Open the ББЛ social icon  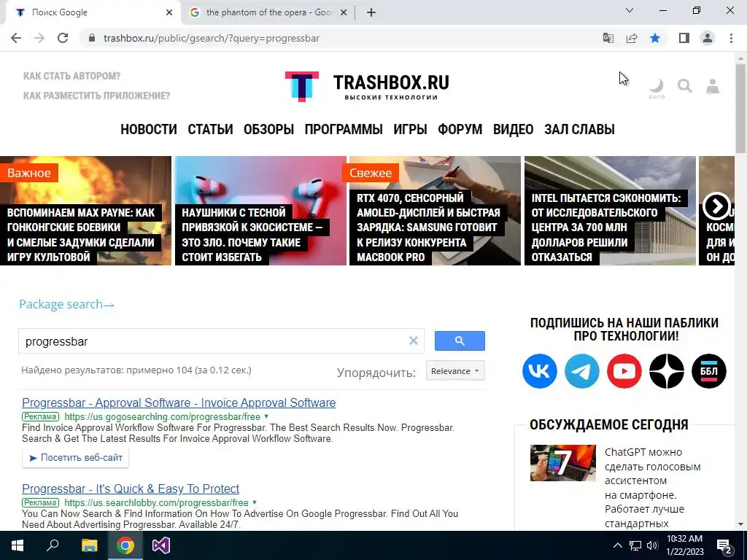point(709,371)
